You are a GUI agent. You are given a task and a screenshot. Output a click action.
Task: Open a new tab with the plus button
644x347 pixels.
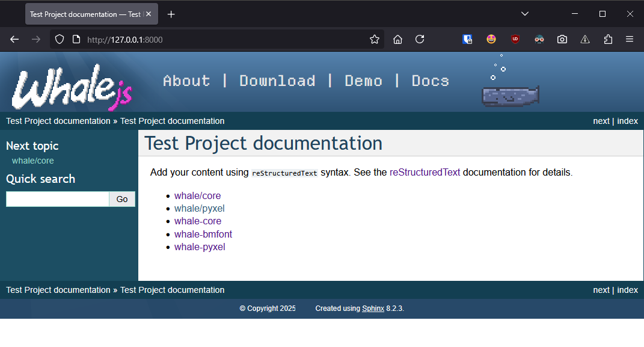(171, 14)
